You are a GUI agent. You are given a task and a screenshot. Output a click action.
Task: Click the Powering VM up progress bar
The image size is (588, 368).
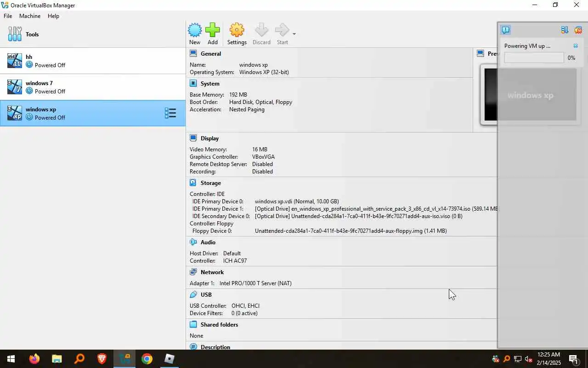tap(534, 57)
